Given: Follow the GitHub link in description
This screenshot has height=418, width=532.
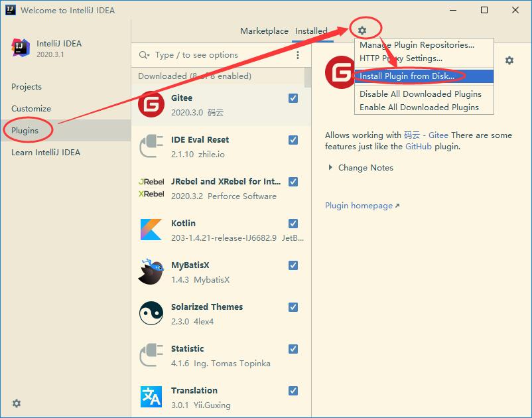Looking at the screenshot, I should pyautogui.click(x=419, y=147).
